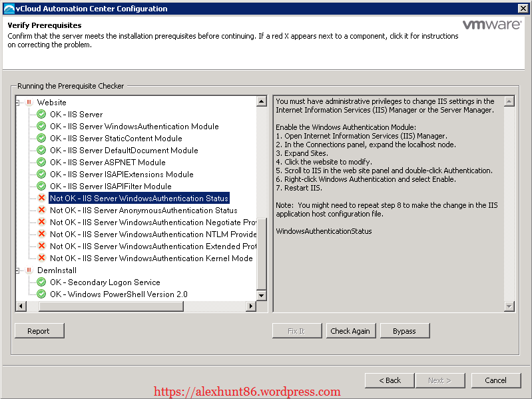Close the vCloud Automation Center Configuration window
Viewport: 532px width, 399px height.
click(x=523, y=9)
